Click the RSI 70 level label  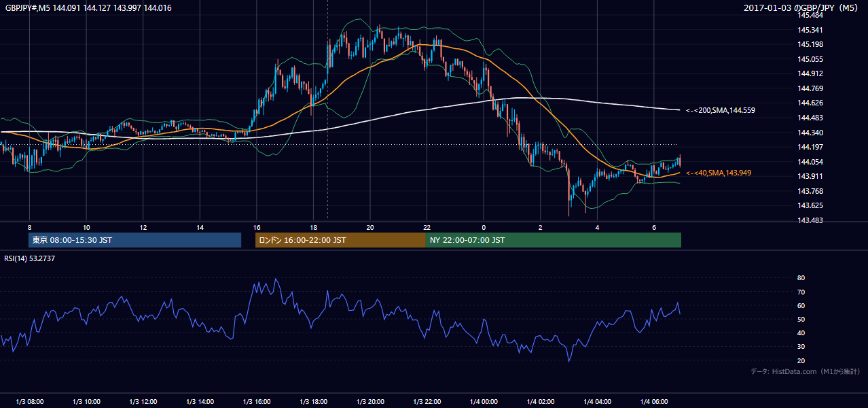tap(801, 292)
